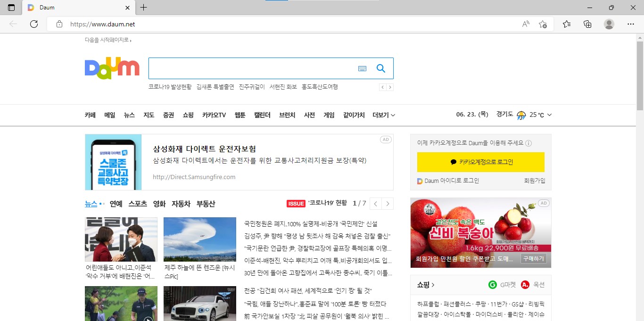Switch to the 영화 news tab
This screenshot has height=321, width=644.
tap(159, 204)
